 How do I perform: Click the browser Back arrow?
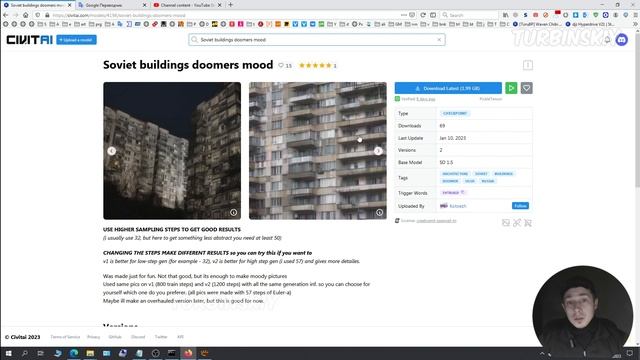click(x=6, y=15)
